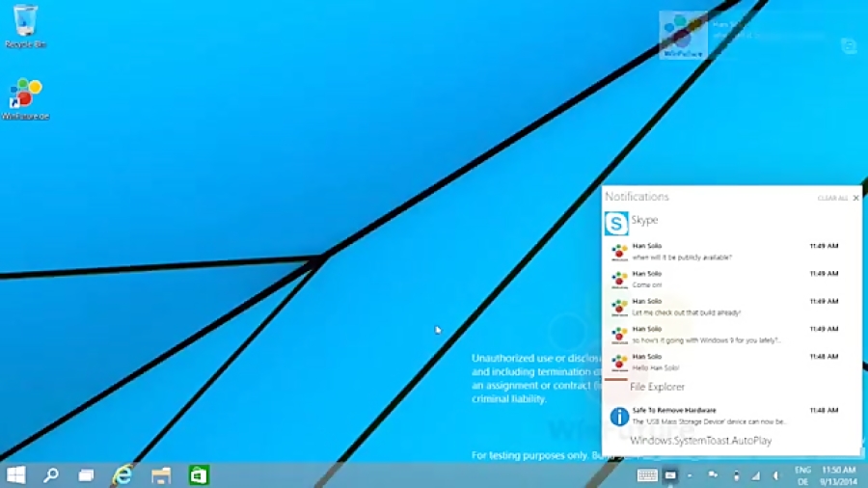Click info icon of Safe To Remove Hardware
Image resolution: width=868 pixels, height=488 pixels.
(x=619, y=417)
